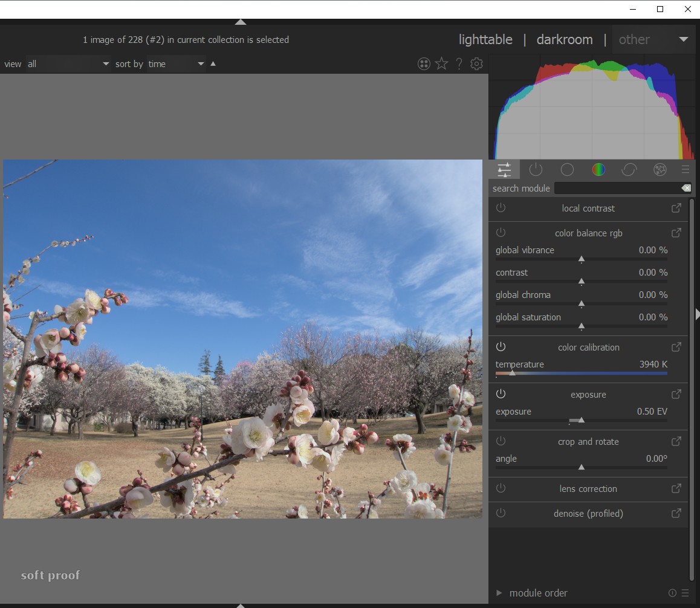Open denoise (profiled) full module link
The height and width of the screenshot is (608, 700).
pyautogui.click(x=676, y=513)
